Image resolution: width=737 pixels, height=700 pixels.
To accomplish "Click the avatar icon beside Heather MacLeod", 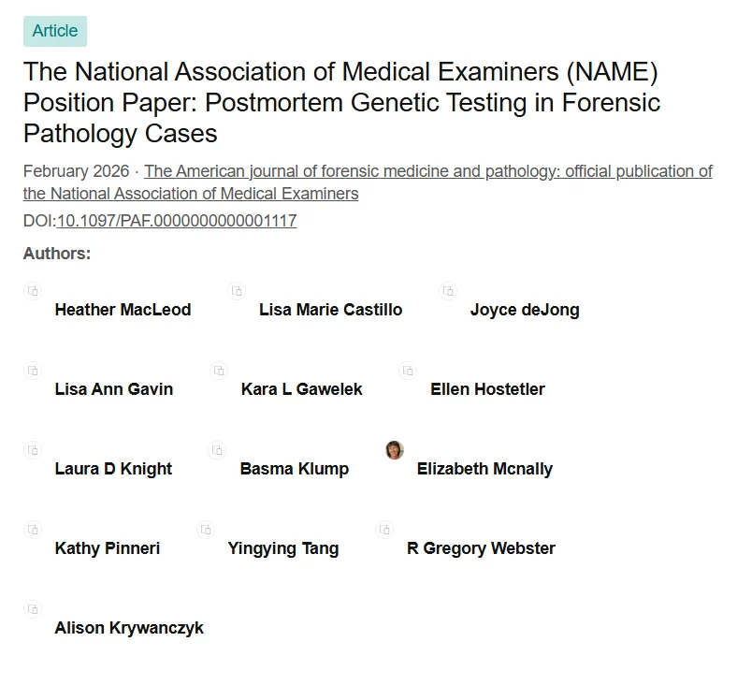I will point(33,291).
